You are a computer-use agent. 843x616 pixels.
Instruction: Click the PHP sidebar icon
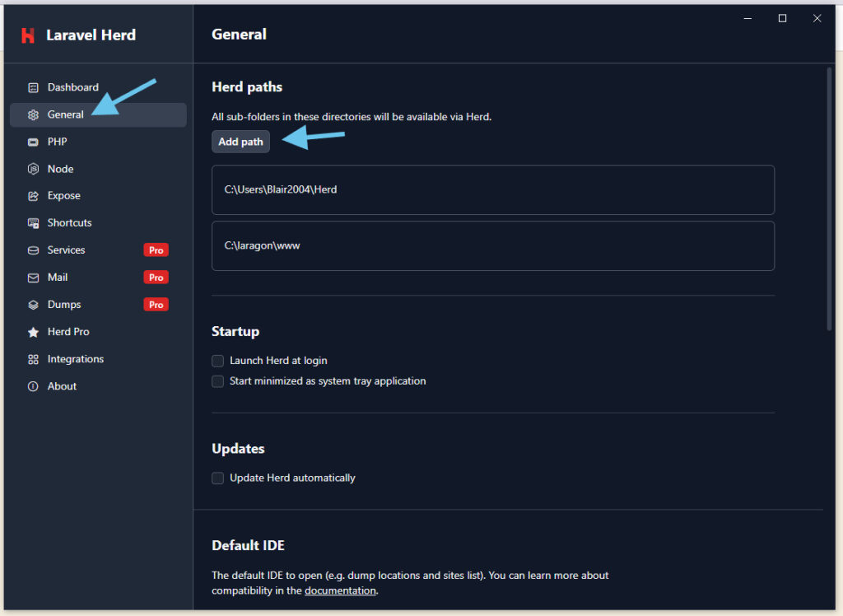click(33, 142)
